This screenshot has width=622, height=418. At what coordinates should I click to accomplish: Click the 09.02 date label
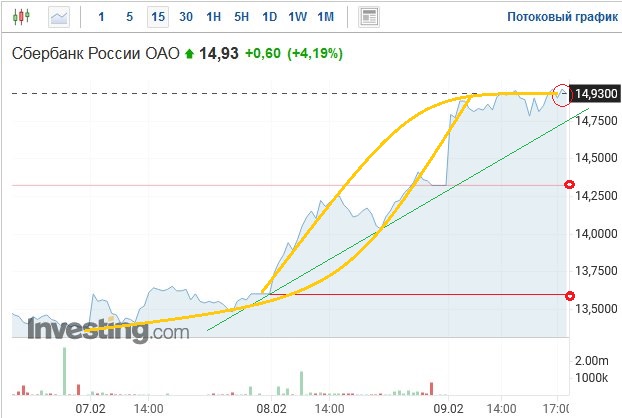point(448,408)
